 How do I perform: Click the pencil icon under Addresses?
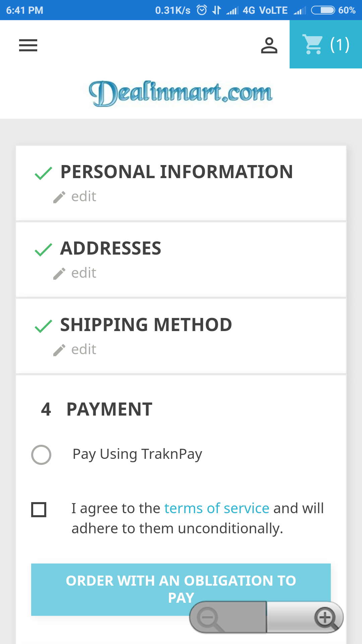click(x=59, y=274)
